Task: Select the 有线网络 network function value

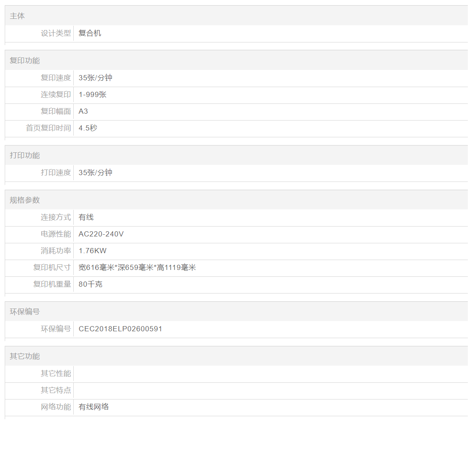Action: (x=94, y=407)
